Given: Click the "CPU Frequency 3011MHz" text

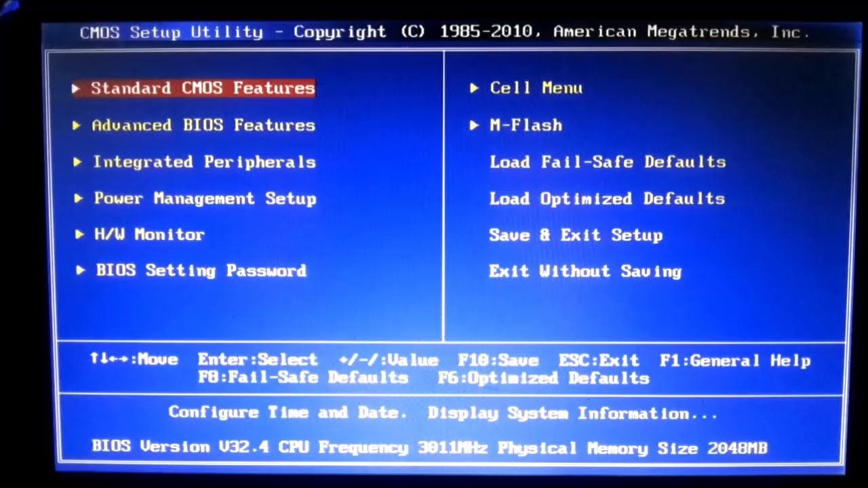Looking at the screenshot, I should 382,447.
